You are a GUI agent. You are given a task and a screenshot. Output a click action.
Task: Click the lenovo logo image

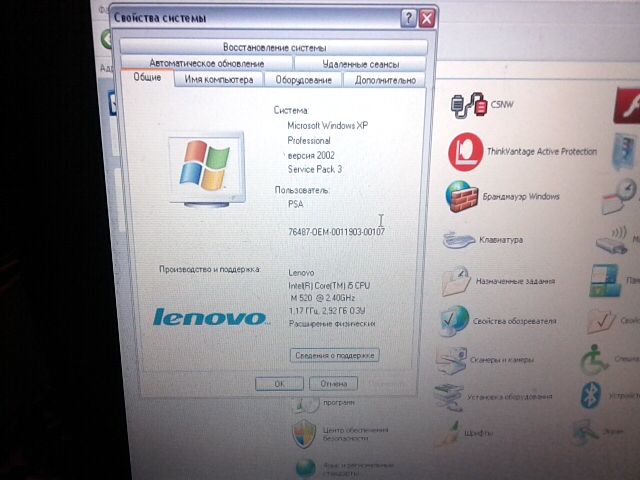coord(211,317)
